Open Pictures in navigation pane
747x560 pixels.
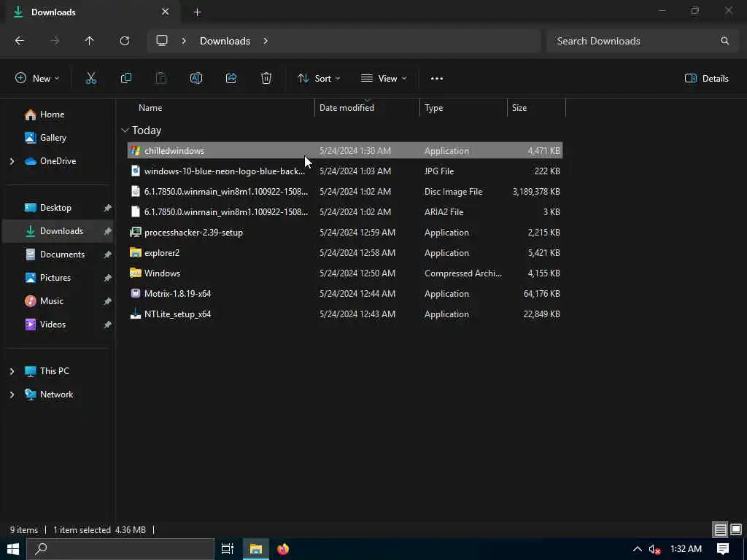55,278
